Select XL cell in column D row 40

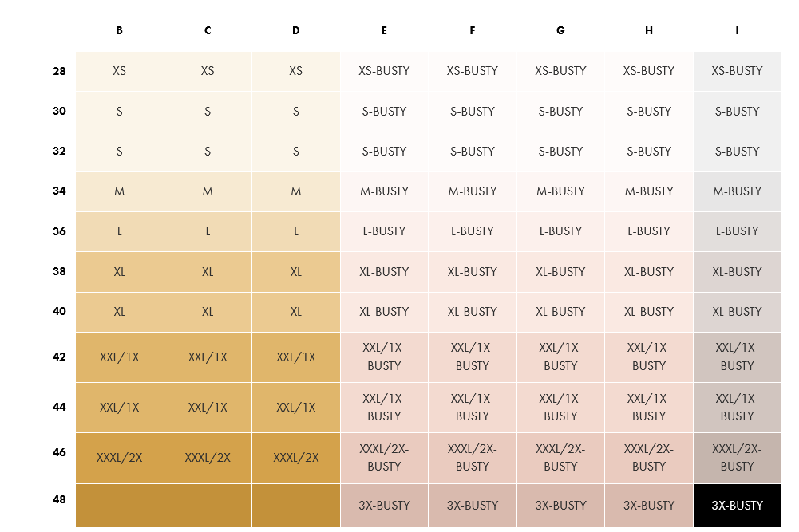click(296, 312)
